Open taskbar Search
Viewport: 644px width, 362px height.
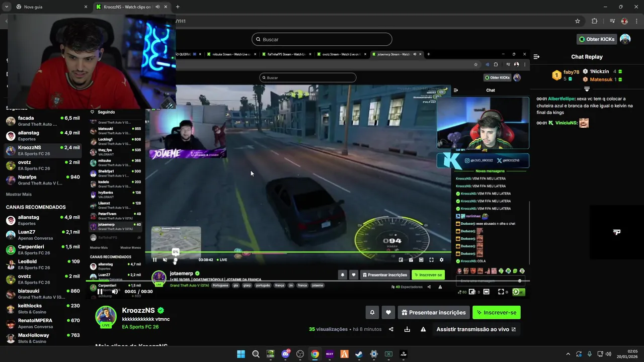(256, 354)
